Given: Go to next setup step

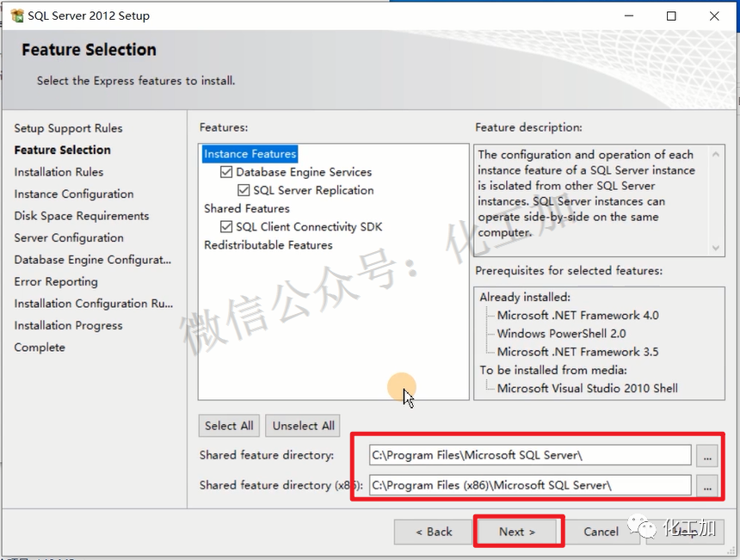Looking at the screenshot, I should click(517, 532).
